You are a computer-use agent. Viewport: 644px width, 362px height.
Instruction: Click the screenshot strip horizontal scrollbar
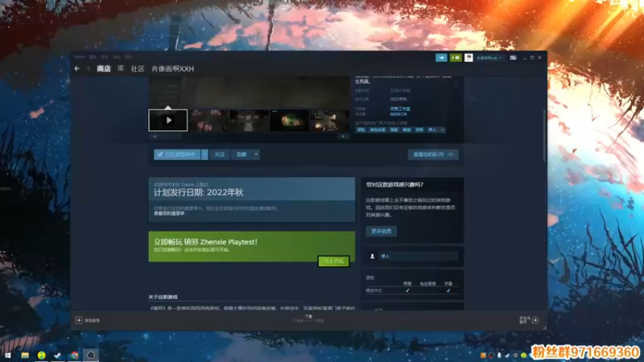pyautogui.click(x=249, y=136)
